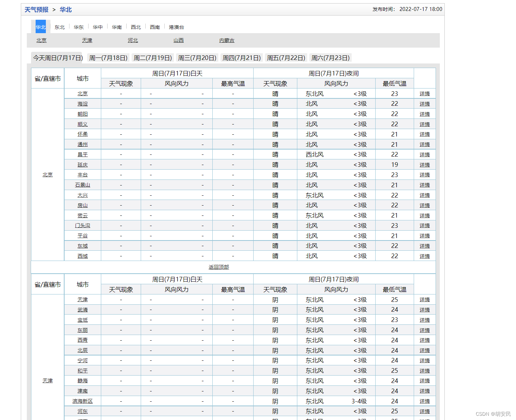Open the 北京 province cell link
The width and height of the screenshot is (516, 420).
point(48,175)
